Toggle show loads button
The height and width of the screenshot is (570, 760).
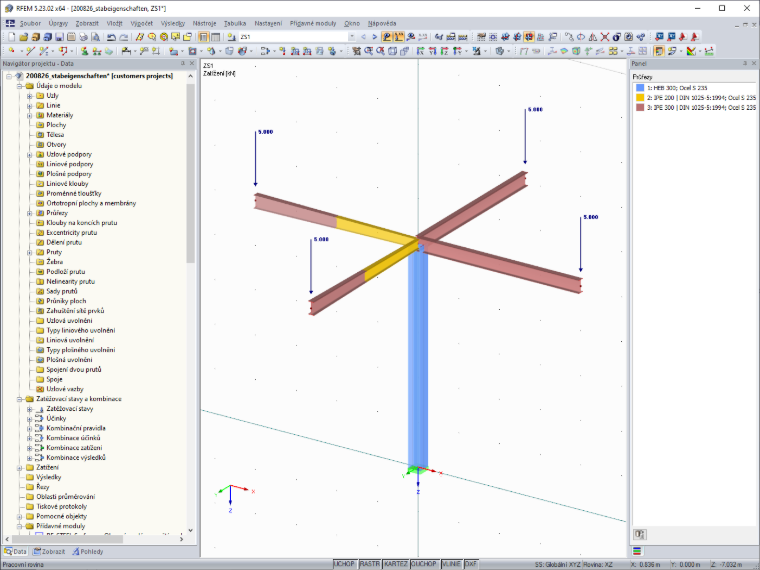pos(386,37)
